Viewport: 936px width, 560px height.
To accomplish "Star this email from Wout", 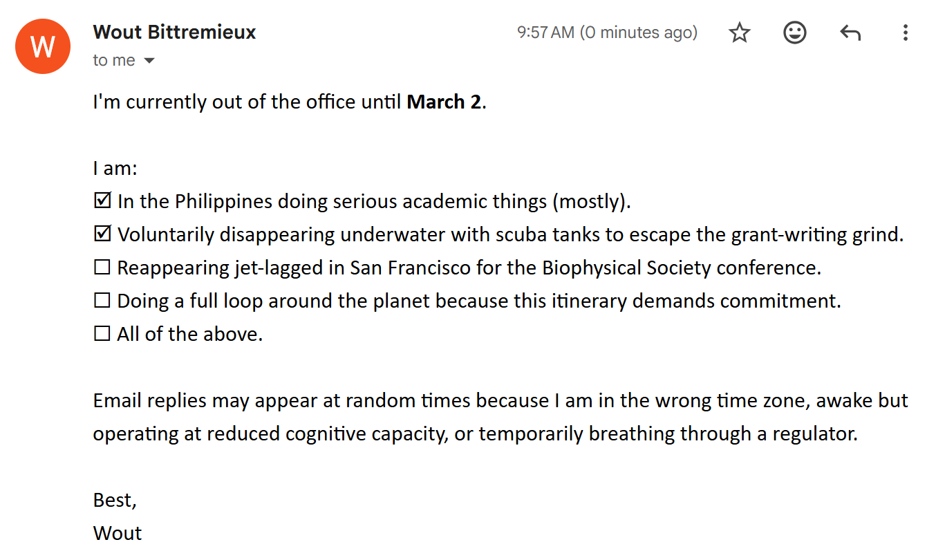I will 740,32.
